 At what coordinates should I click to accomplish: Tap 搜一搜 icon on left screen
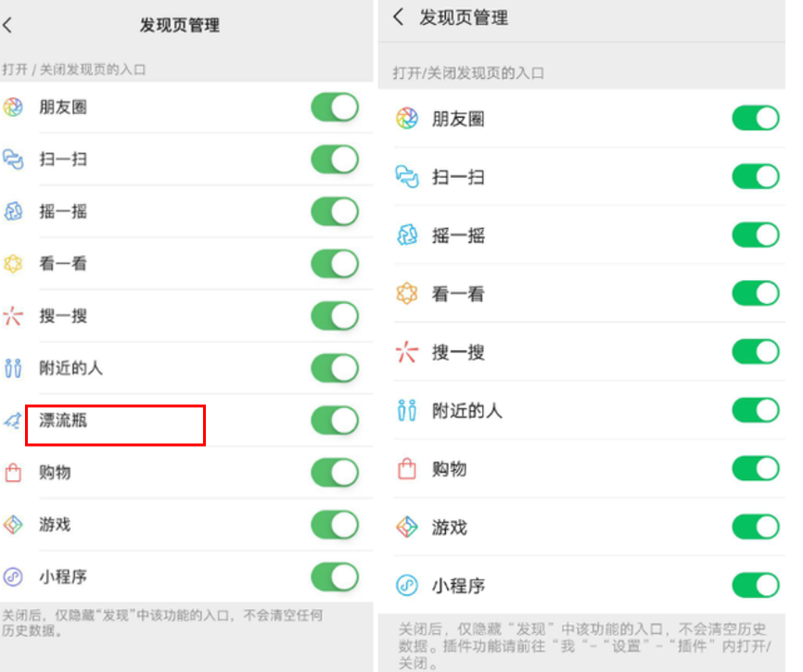coord(13,316)
